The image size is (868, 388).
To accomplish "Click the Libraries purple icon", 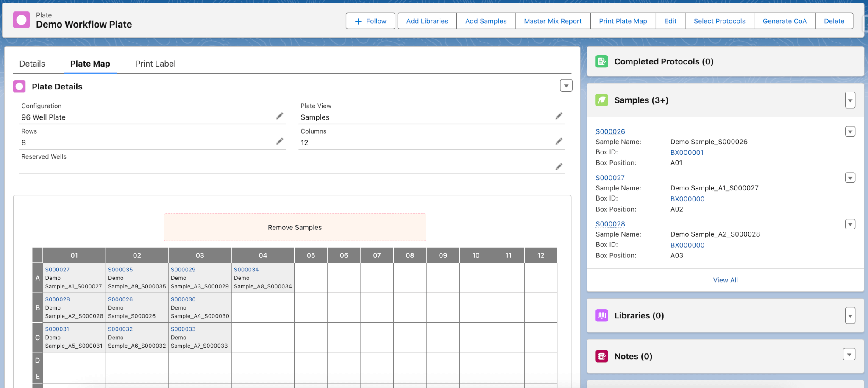I will click(602, 315).
